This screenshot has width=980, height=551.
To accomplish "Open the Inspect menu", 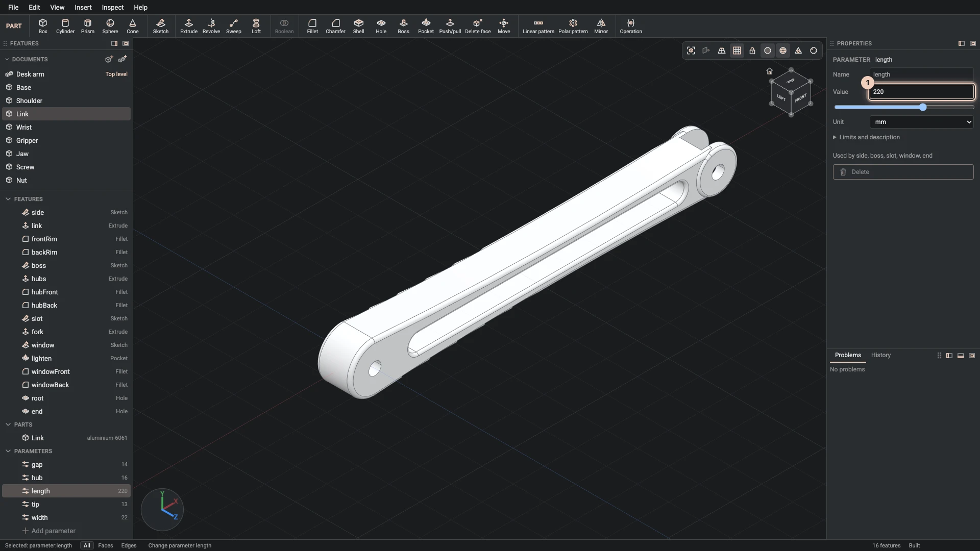I will 112,7.
